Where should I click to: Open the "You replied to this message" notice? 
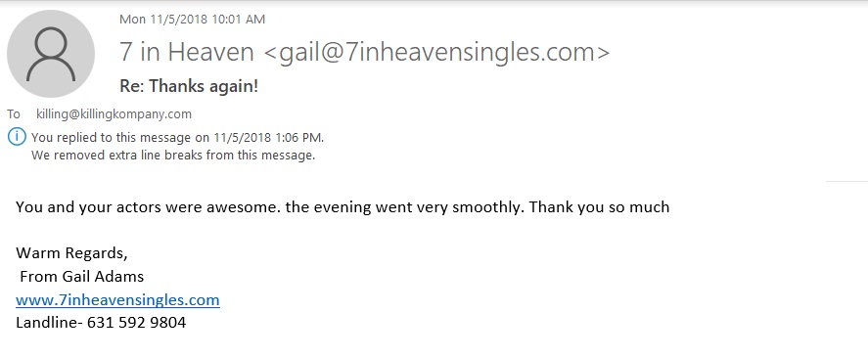(178, 137)
